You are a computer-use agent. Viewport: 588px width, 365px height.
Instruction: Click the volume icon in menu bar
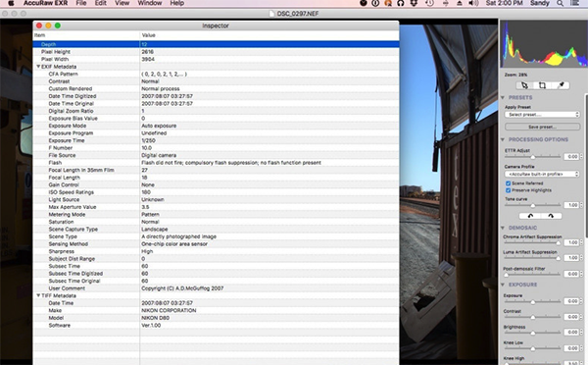tap(473, 3)
